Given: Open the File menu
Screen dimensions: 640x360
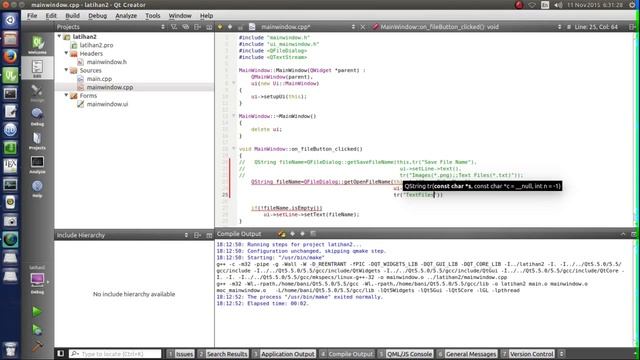Looking at the screenshot, I should tap(32, 16).
